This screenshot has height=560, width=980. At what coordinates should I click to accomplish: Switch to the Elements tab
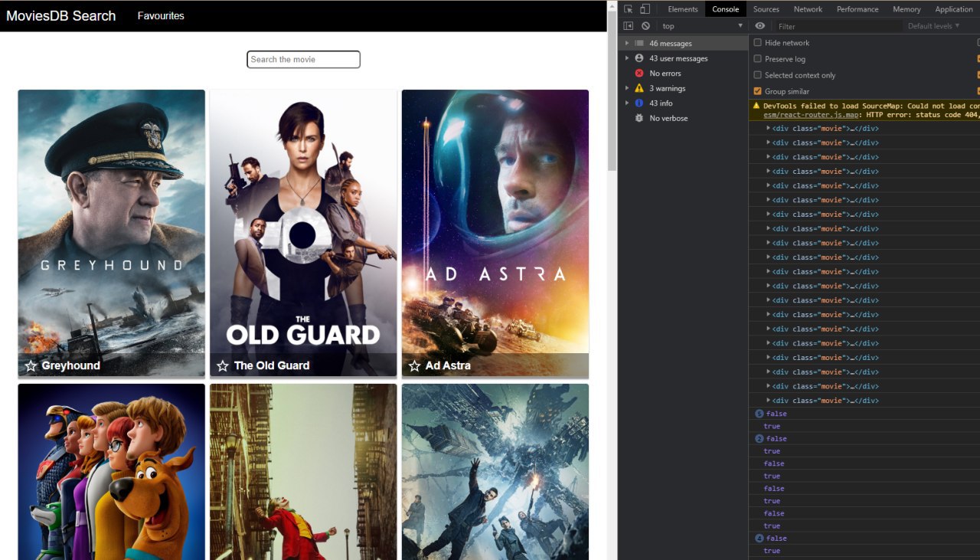[x=683, y=9]
